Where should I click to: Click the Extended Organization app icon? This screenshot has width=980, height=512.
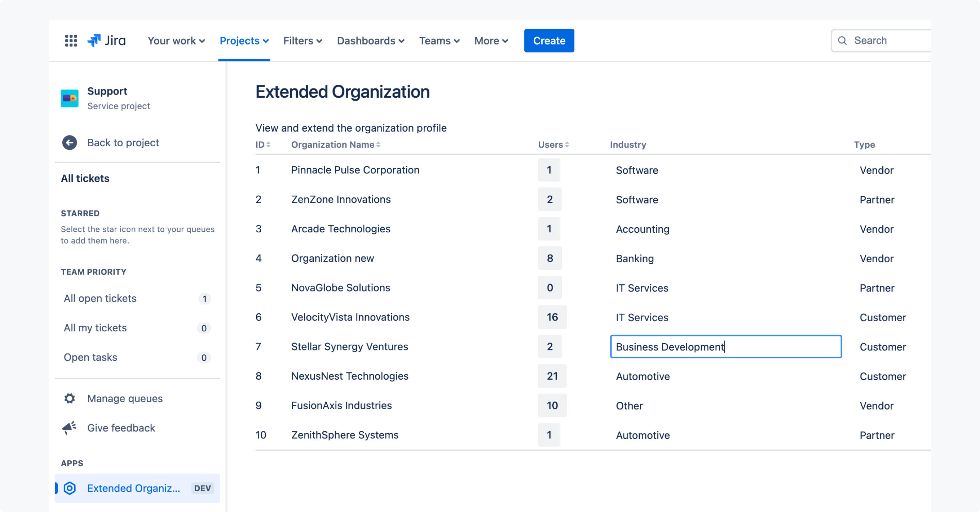point(70,488)
